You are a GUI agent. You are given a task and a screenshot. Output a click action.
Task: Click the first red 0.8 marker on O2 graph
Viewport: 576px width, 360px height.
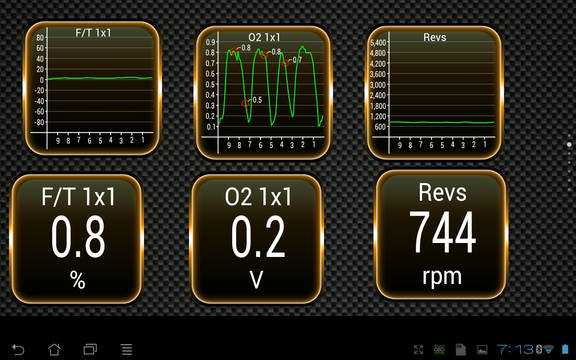pyautogui.click(x=234, y=51)
